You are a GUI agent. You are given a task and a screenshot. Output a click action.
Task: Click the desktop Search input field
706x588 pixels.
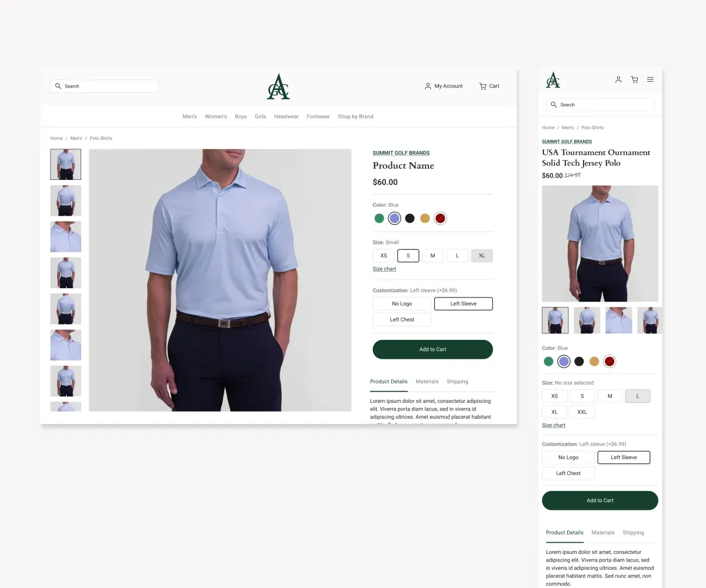[104, 86]
